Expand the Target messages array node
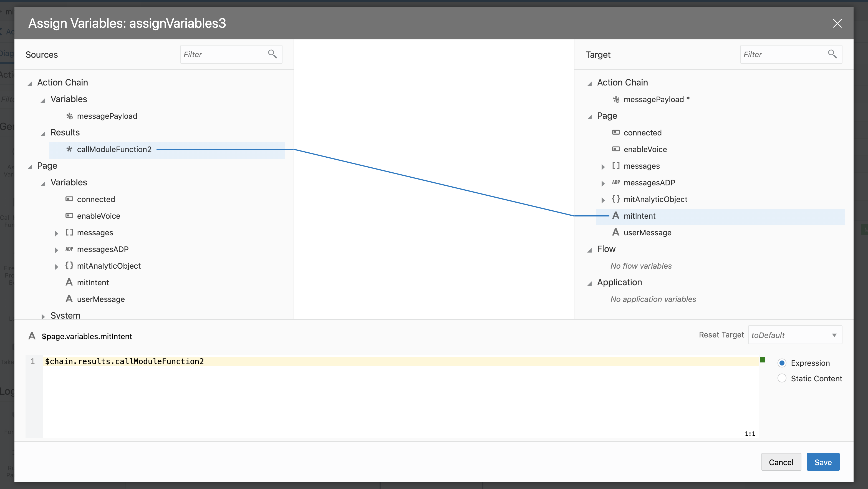Viewport: 868px width, 489px height. (603, 167)
